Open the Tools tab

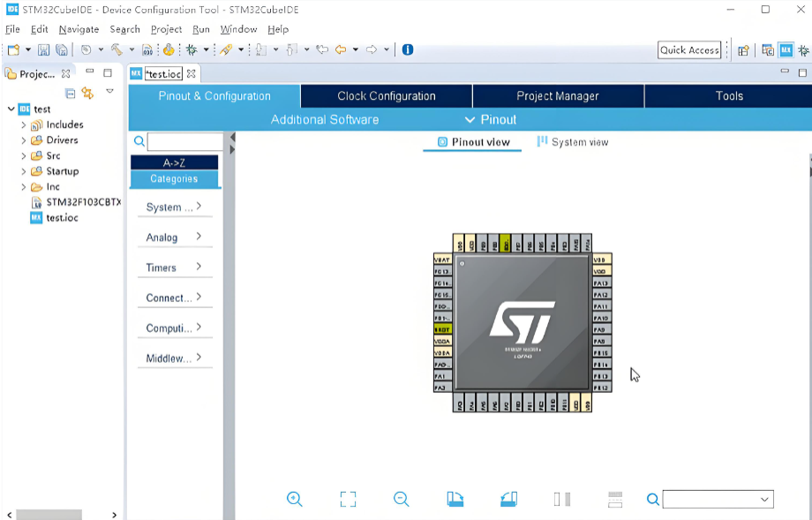[x=729, y=96]
